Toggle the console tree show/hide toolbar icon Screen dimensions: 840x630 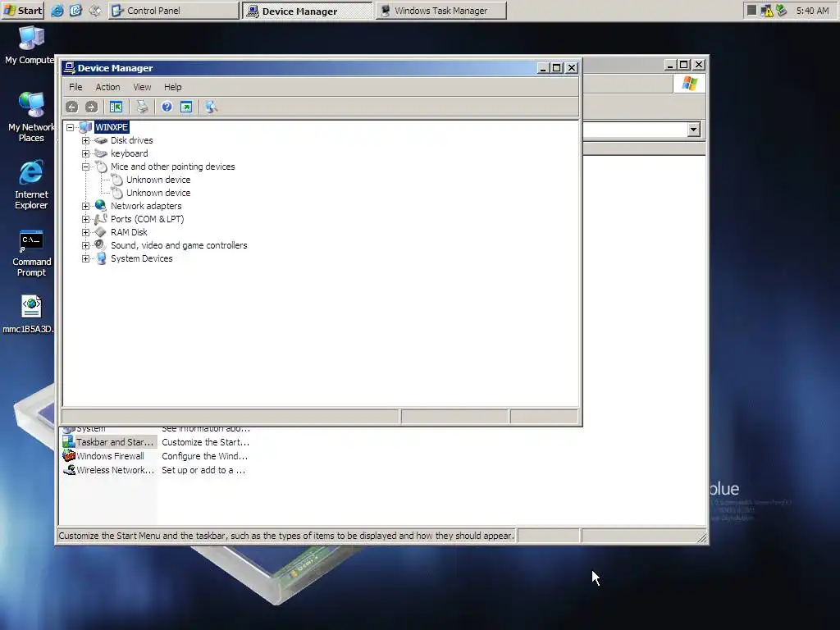pyautogui.click(x=116, y=107)
